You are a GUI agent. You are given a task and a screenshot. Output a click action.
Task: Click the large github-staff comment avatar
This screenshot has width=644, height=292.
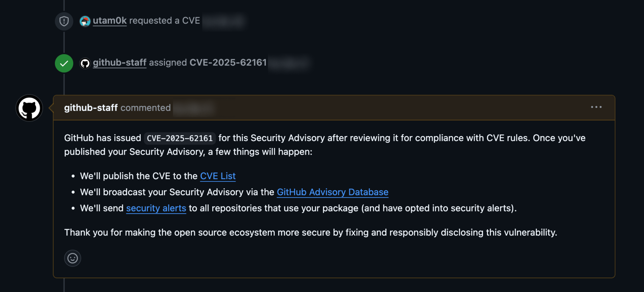coord(29,108)
